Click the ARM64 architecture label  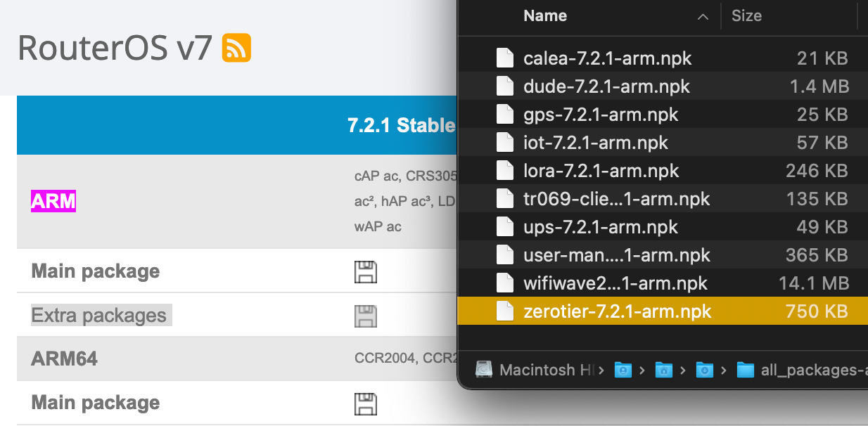(65, 359)
